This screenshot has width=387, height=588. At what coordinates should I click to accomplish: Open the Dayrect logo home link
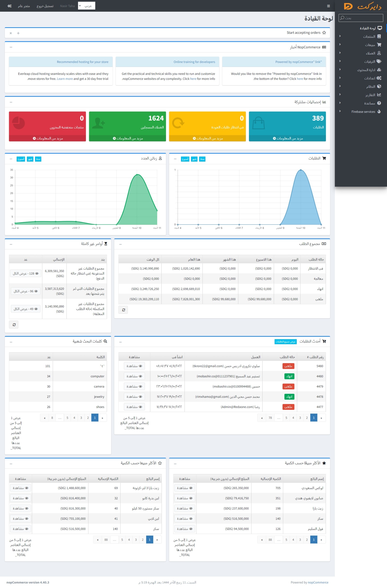362,6
